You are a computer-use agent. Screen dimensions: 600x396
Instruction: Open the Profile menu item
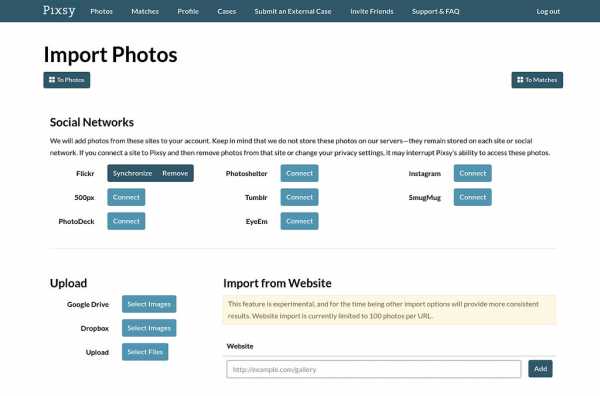pos(188,11)
